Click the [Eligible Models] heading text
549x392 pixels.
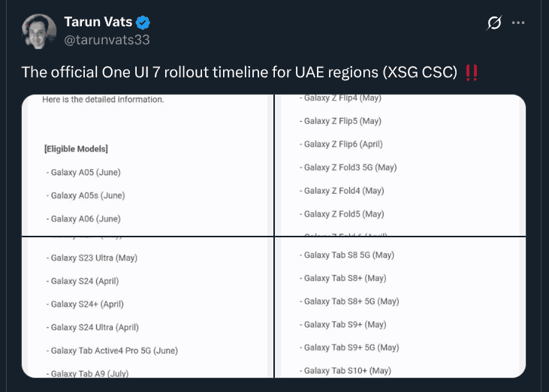(x=76, y=149)
